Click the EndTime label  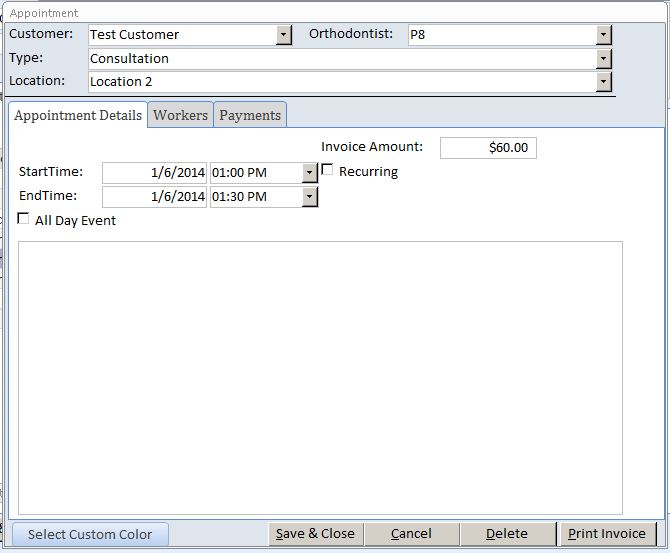coord(48,195)
